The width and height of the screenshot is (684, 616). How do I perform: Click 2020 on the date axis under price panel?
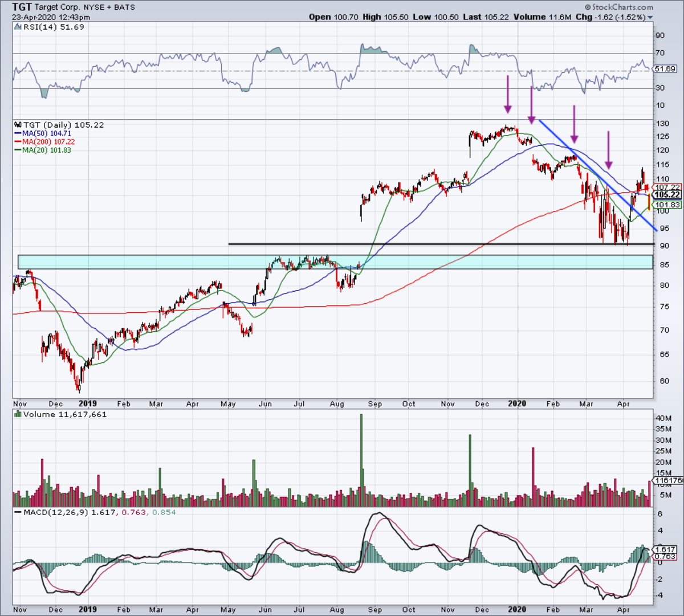pyautogui.click(x=517, y=403)
